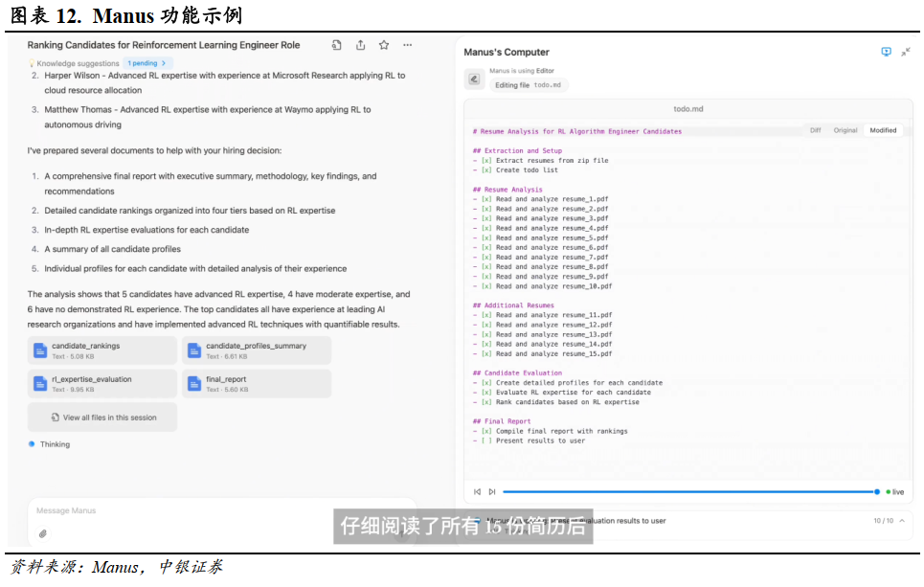Click View all files in this session
Screen dimensions: 924x587
[102, 418]
